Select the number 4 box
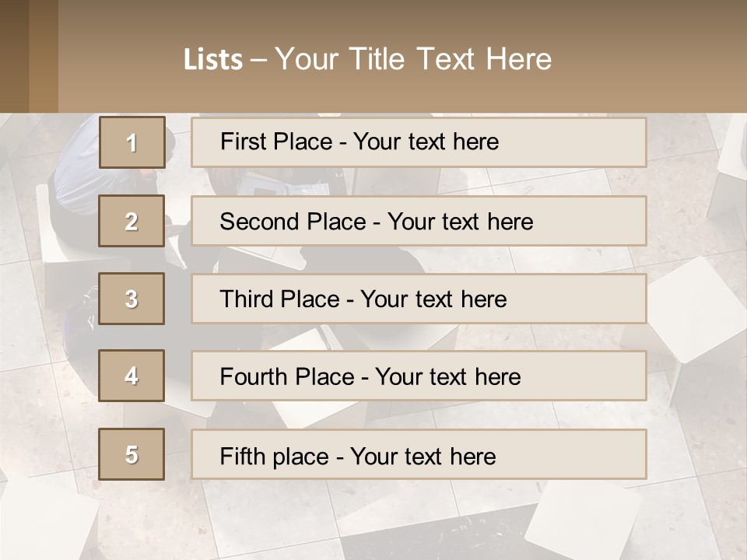The height and width of the screenshot is (560, 747). pyautogui.click(x=132, y=376)
